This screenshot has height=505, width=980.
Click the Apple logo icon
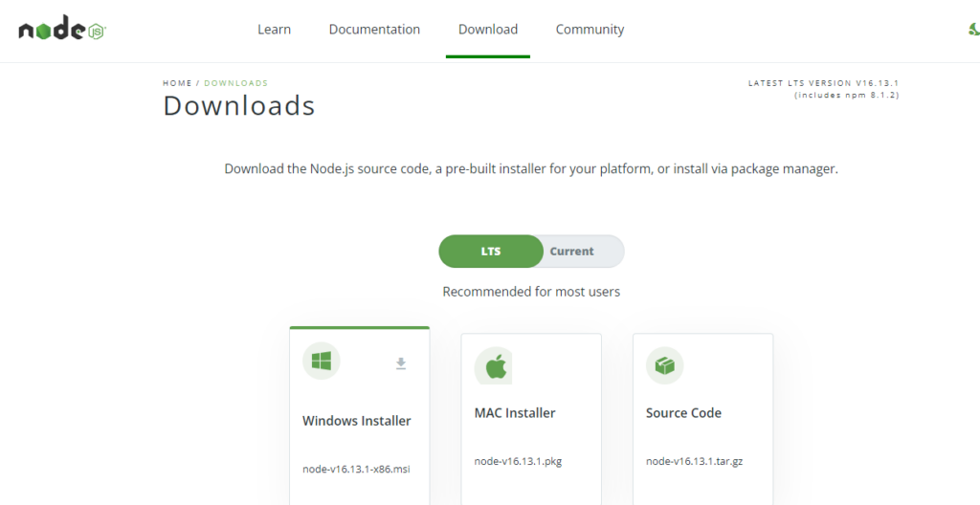(493, 365)
